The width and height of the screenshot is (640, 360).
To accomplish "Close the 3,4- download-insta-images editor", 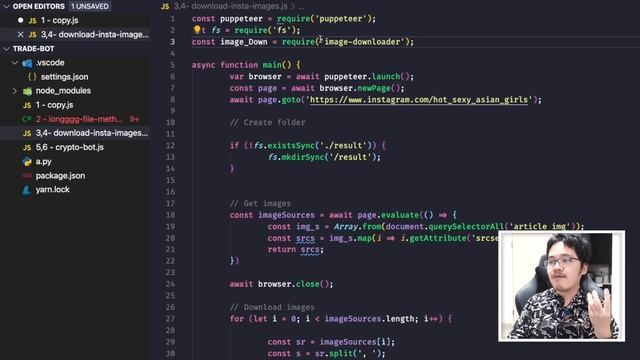I will (20, 34).
